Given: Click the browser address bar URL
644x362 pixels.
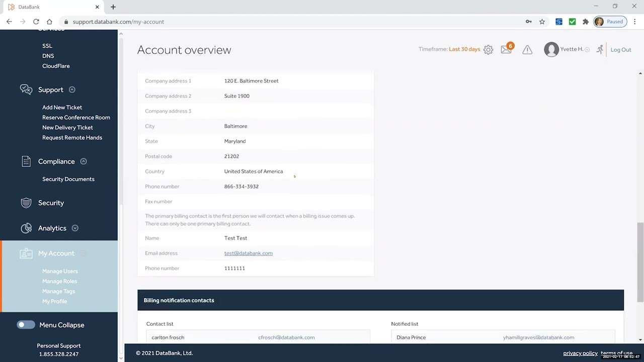Looking at the screenshot, I should pos(118,22).
